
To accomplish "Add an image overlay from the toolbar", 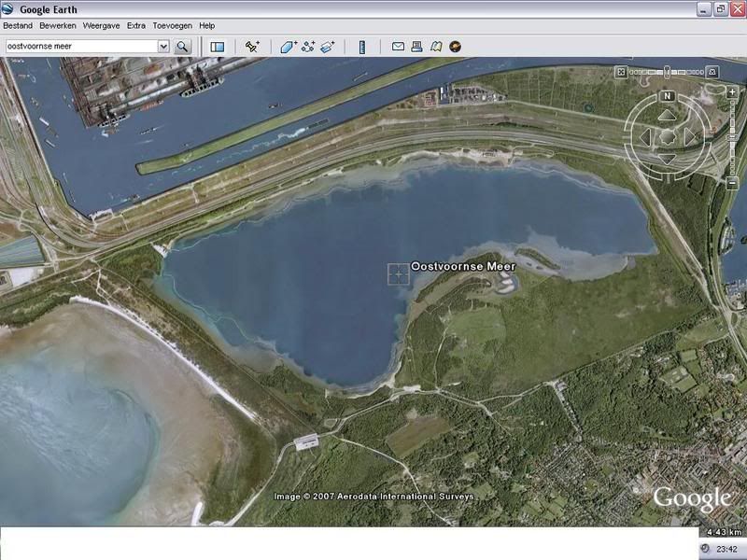I will coord(327,46).
